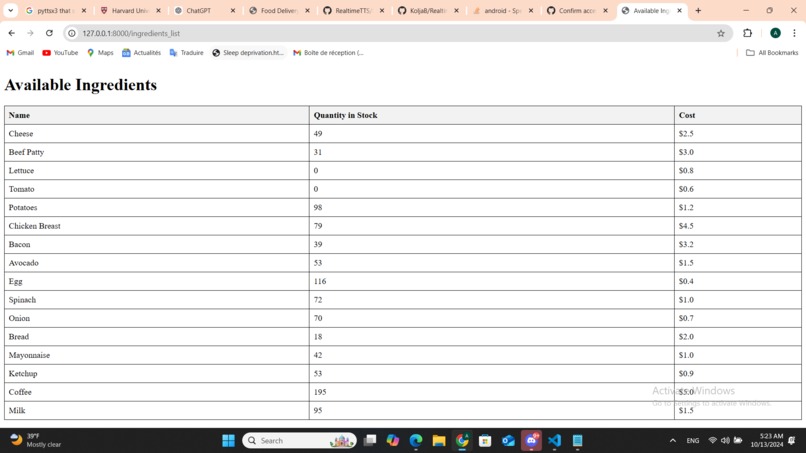
Task: Select the 'Chicken Breast' name cell
Action: 157,226
